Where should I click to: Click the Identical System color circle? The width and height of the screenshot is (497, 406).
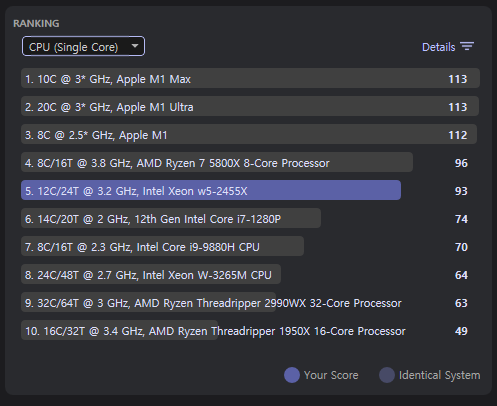387,375
